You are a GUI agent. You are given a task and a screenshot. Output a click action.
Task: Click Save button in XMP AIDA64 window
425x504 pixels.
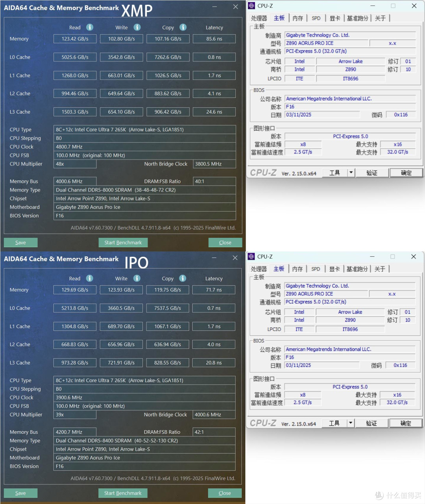20,243
